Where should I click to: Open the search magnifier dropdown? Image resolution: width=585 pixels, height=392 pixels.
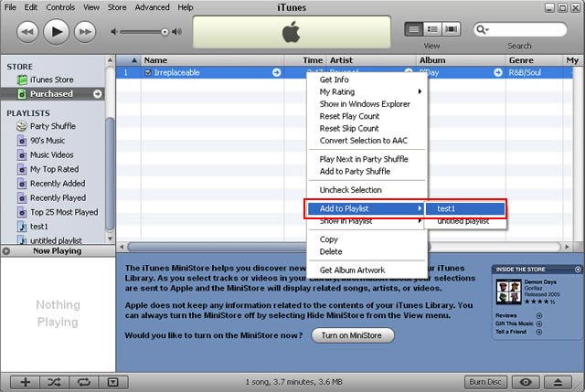[x=482, y=29]
